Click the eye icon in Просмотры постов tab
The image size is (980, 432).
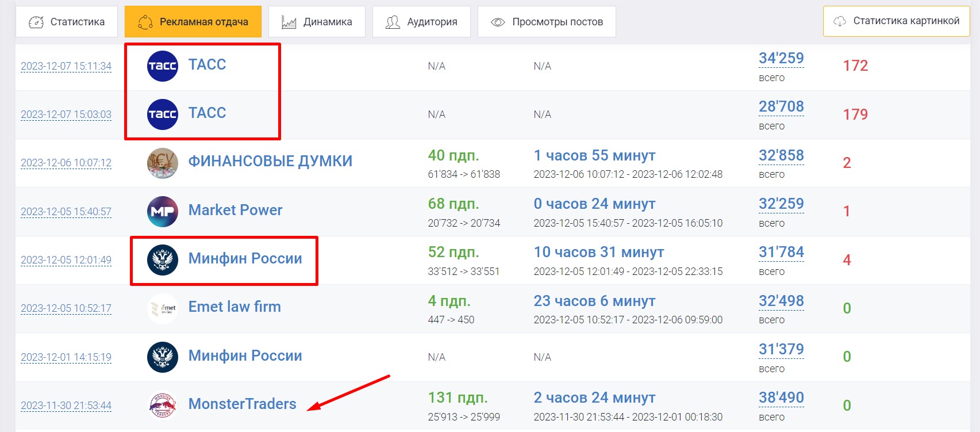pyautogui.click(x=498, y=22)
